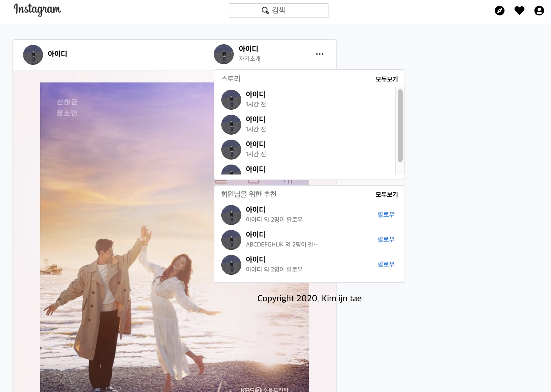Screen dimensions: 551x392
Task: Click the 회원님을 위한 추천 heading
Action: click(249, 194)
